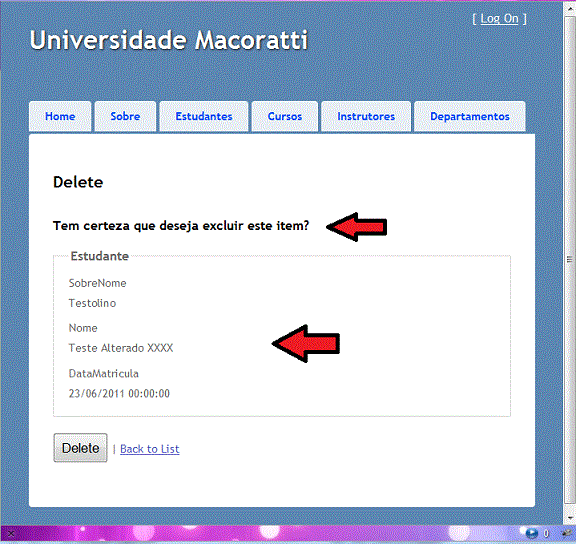The width and height of the screenshot is (576, 544).
Task: Confirm deletion with the Delete button
Action: click(80, 448)
